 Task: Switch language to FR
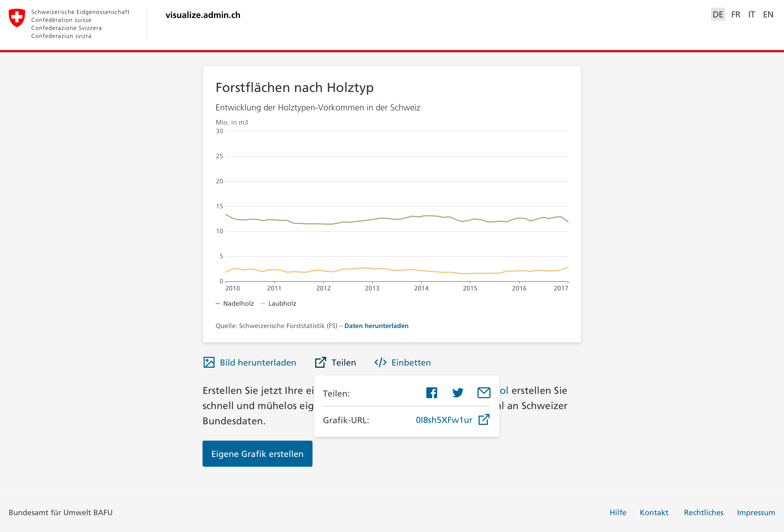736,14
